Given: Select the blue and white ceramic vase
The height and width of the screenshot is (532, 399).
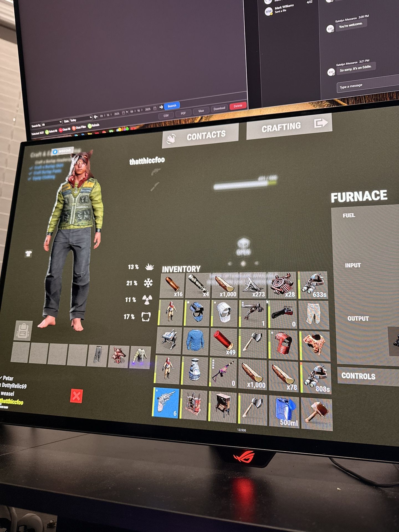Looking at the screenshot, I should click(x=195, y=371).
